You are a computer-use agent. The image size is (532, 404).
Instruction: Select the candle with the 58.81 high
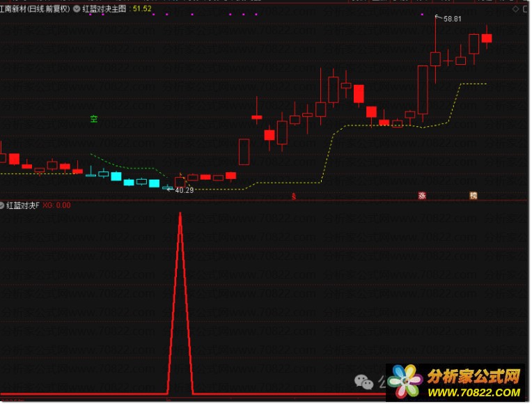tap(435, 59)
